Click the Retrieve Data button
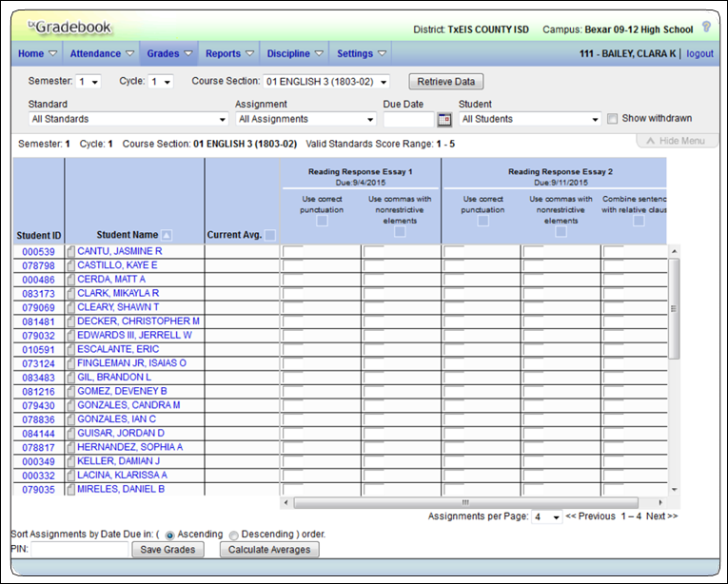The image size is (728, 584). click(x=445, y=82)
